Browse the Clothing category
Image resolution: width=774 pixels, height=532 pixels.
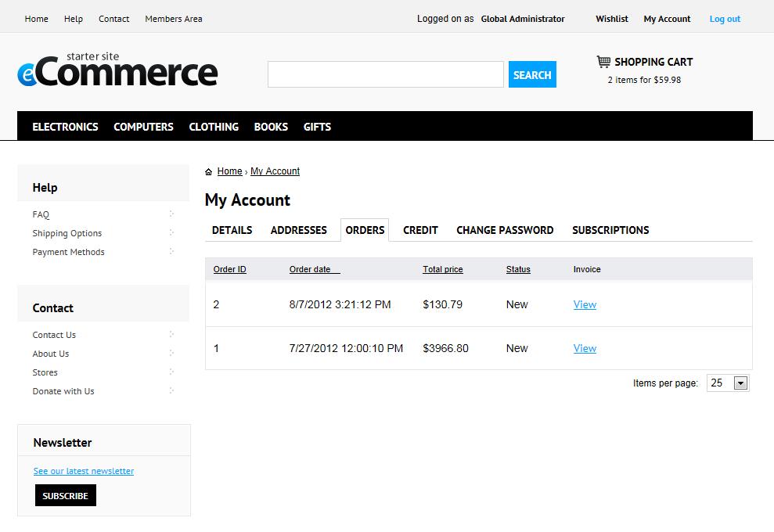coord(214,127)
